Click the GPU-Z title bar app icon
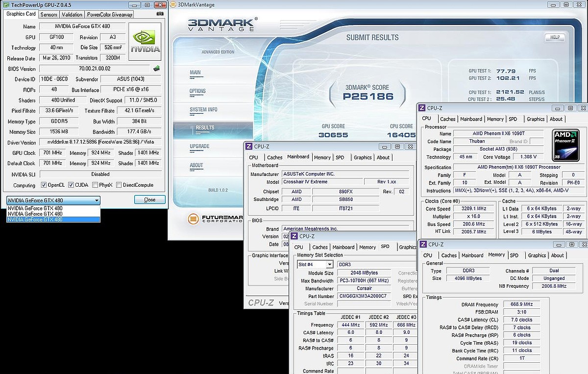Image resolution: width=588 pixels, height=374 pixels. point(6,4)
